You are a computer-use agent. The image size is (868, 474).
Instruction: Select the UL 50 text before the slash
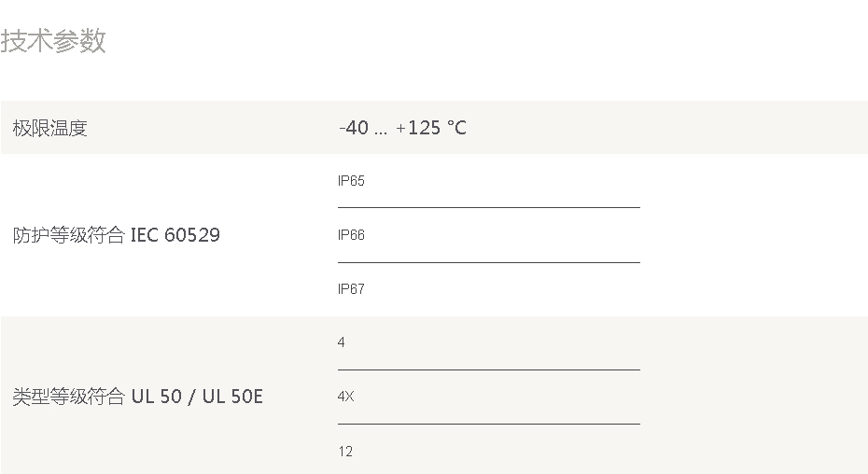pos(157,397)
